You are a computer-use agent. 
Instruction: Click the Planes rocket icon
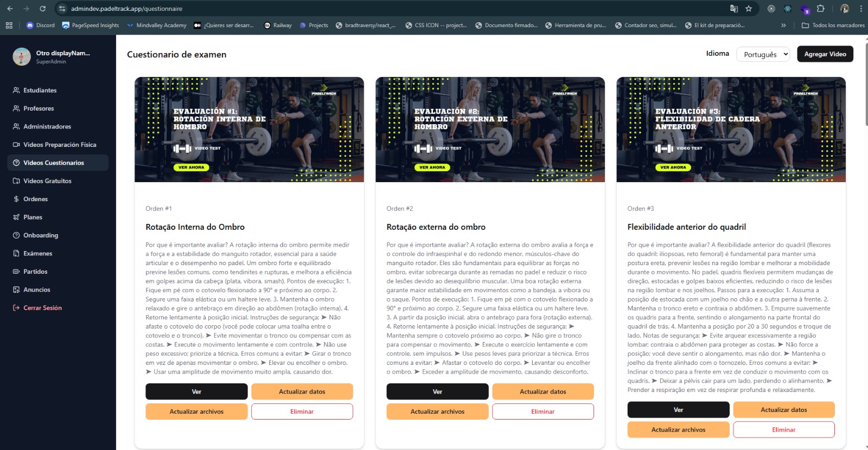pyautogui.click(x=16, y=217)
